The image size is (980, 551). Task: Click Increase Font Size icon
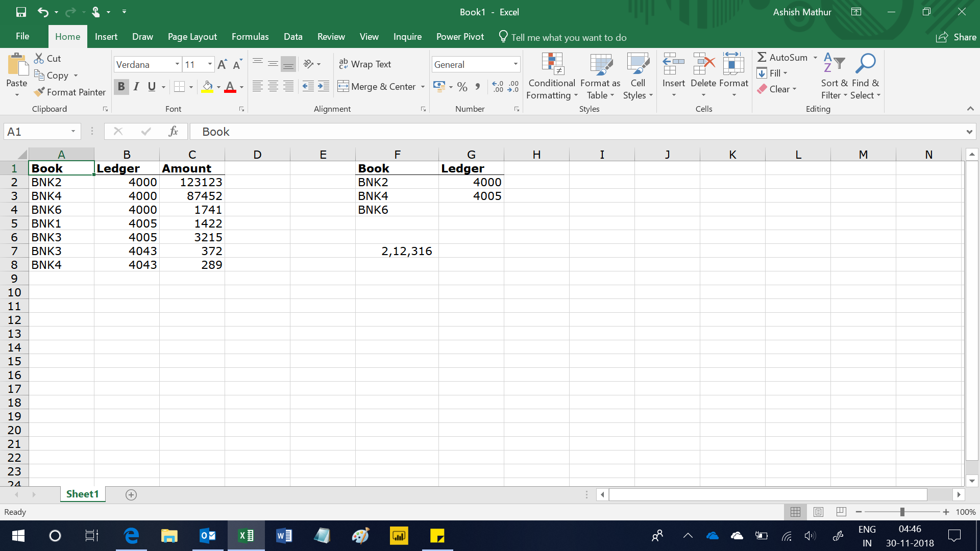pos(222,65)
